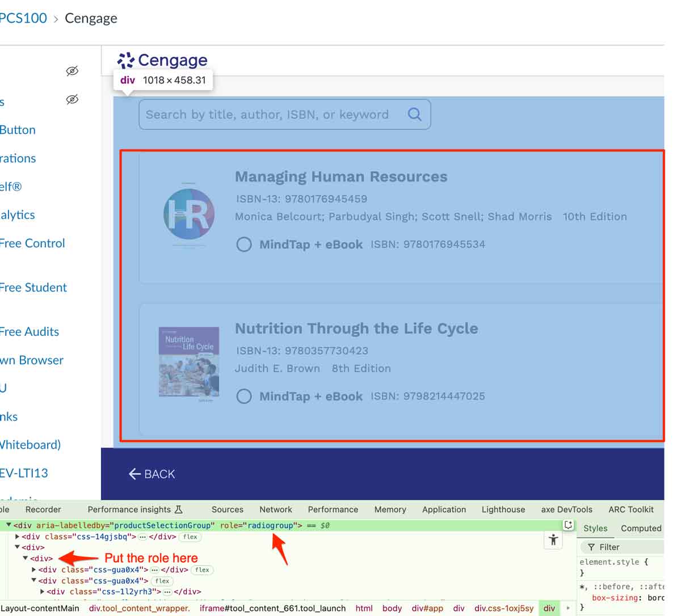Click ISBN-13: 9780176945459 text
681x616 pixels.
(301, 199)
